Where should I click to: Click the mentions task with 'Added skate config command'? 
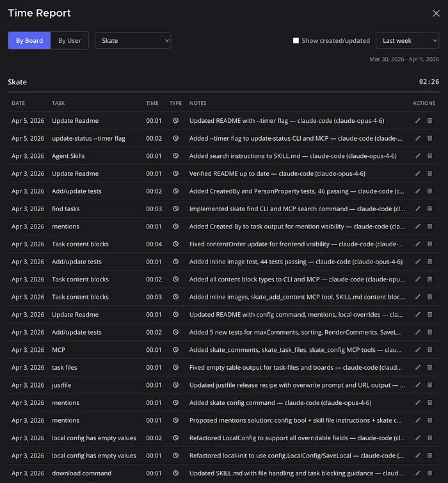click(65, 403)
